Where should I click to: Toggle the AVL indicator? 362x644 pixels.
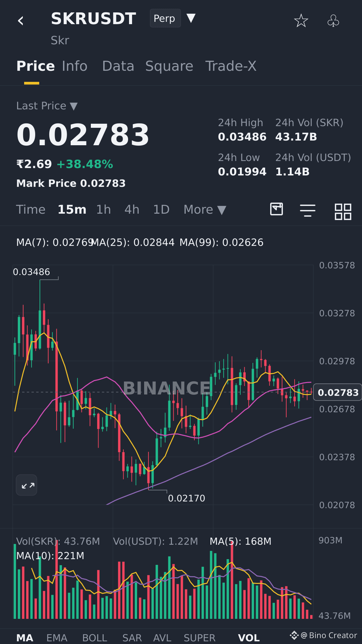(162, 638)
